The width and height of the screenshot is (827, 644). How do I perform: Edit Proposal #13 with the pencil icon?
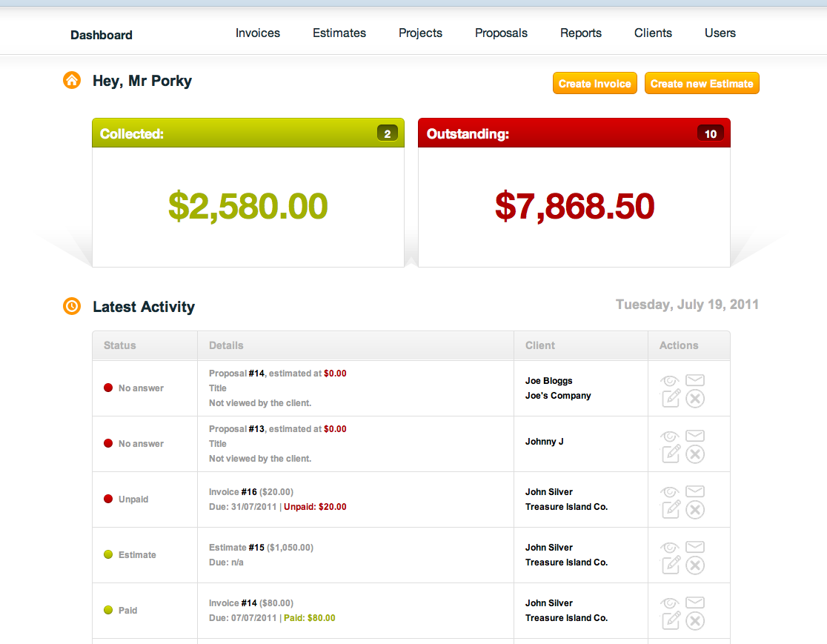[671, 454]
